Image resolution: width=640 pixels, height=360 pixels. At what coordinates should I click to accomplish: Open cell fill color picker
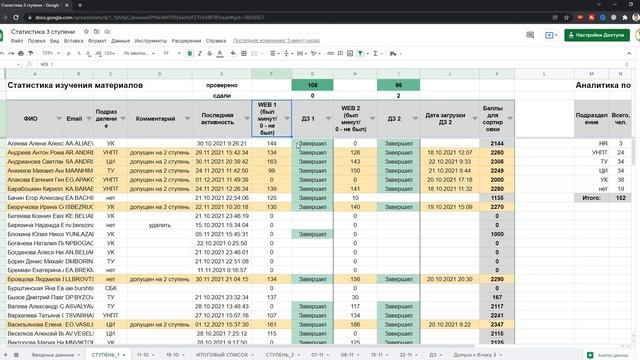233,53
